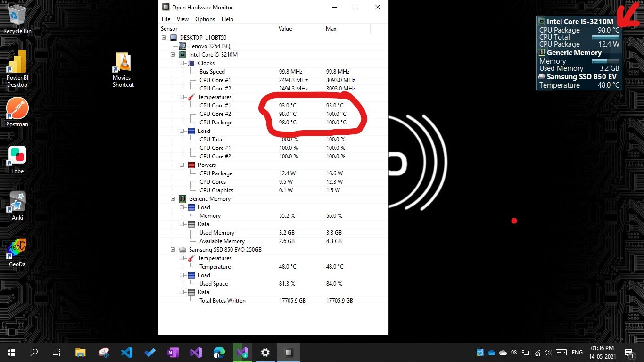Click the CPU chip icon beside Intel Core i5-3210M

182,55
